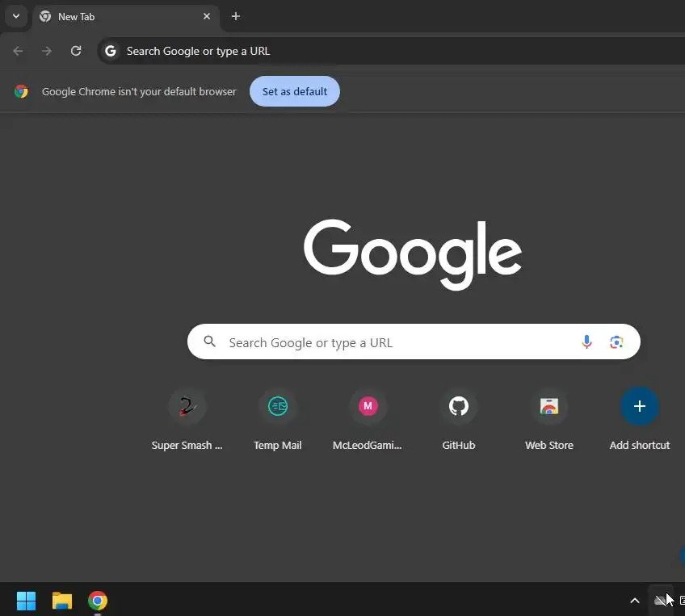Open the Super Smash shortcut icon
Viewport: 685px width, 616px height.
coord(187,406)
